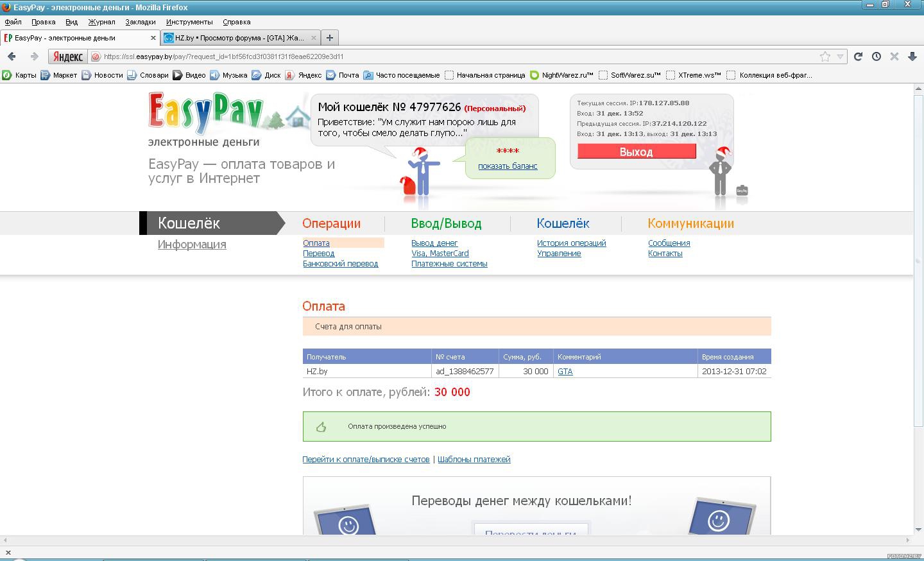Image resolution: width=924 pixels, height=561 pixels.
Task: Open the Вид menu
Action: 71,22
